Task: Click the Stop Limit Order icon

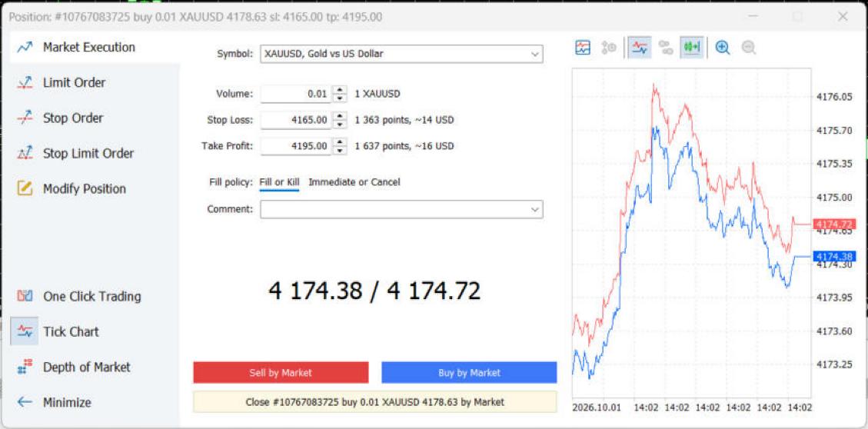Action: 25,153
